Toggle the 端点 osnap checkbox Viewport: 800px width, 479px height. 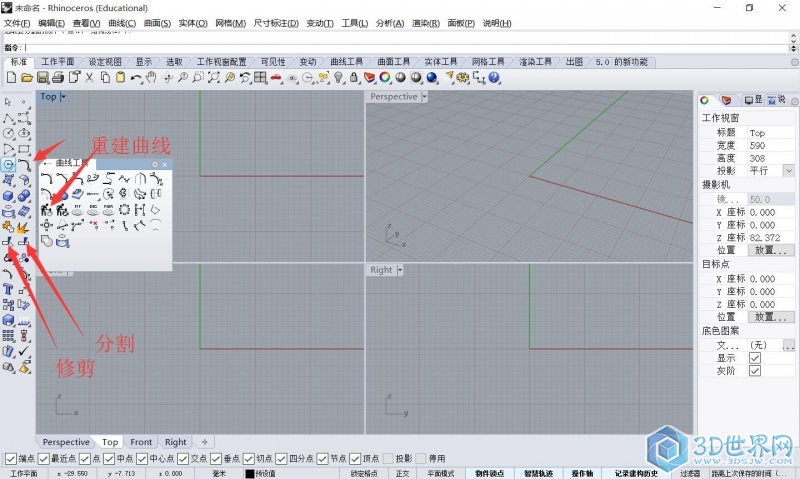point(11,459)
